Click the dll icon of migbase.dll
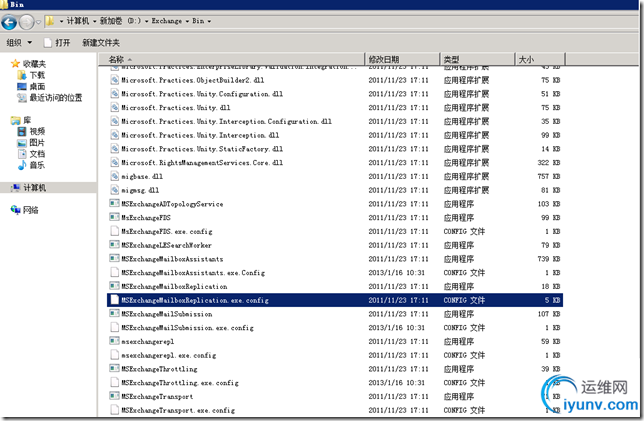This screenshot has width=644, height=421. click(x=115, y=176)
